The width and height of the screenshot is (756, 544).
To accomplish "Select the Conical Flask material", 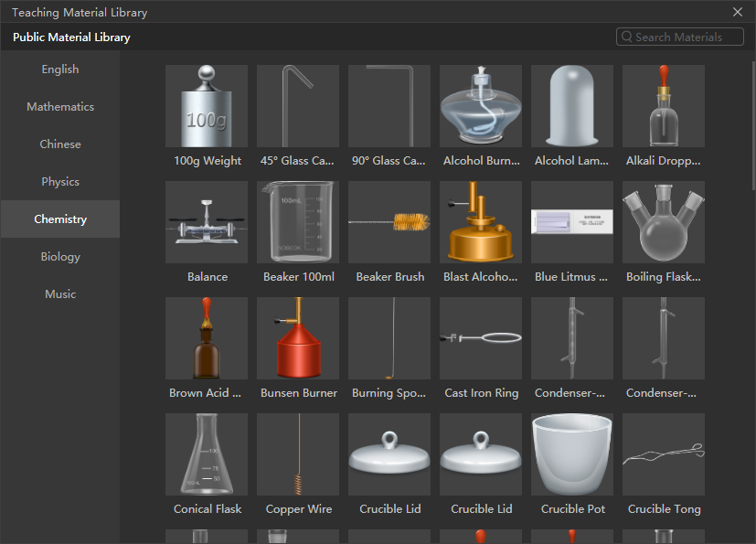I will point(207,454).
